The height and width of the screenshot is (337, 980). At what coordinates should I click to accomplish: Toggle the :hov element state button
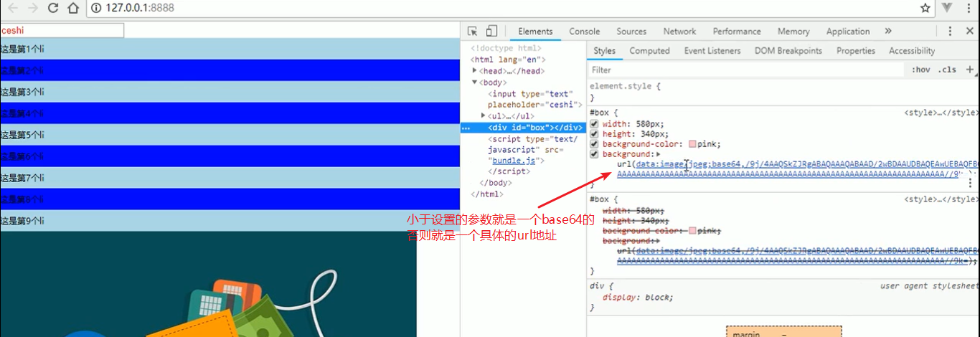pyautogui.click(x=920, y=70)
